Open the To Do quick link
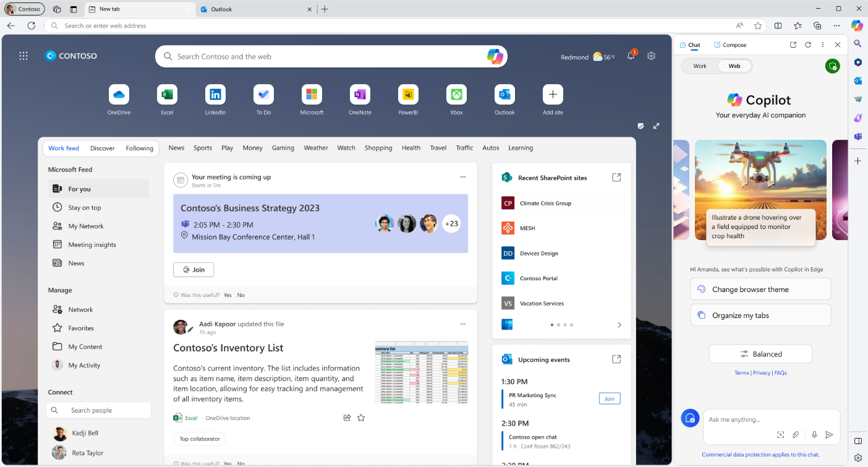Image resolution: width=868 pixels, height=467 pixels. [x=263, y=95]
